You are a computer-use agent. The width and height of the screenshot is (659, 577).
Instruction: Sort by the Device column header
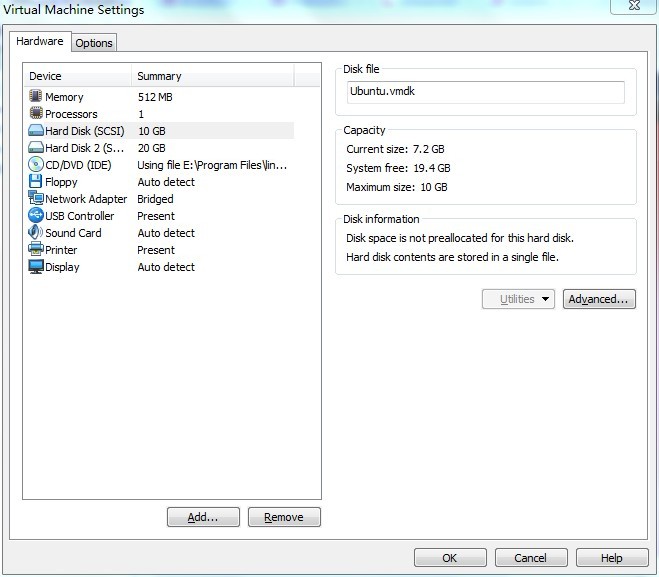(x=77, y=76)
